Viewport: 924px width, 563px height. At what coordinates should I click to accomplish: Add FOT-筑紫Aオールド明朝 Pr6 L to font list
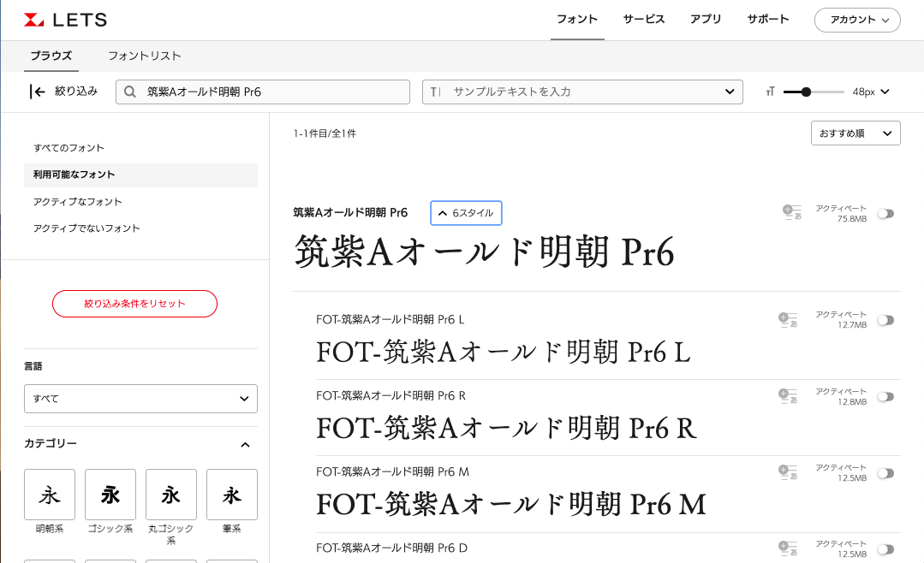(x=787, y=320)
